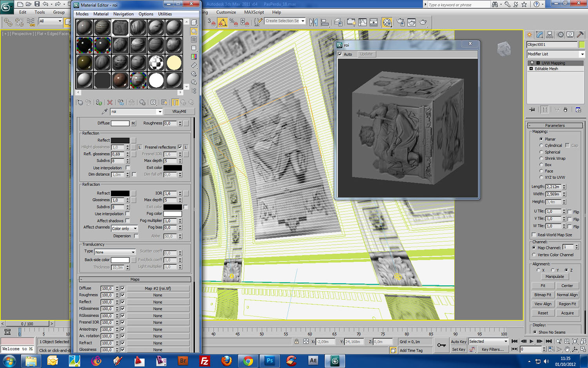
Task: Click the pin stack icon under modifier list
Action: coord(532,110)
